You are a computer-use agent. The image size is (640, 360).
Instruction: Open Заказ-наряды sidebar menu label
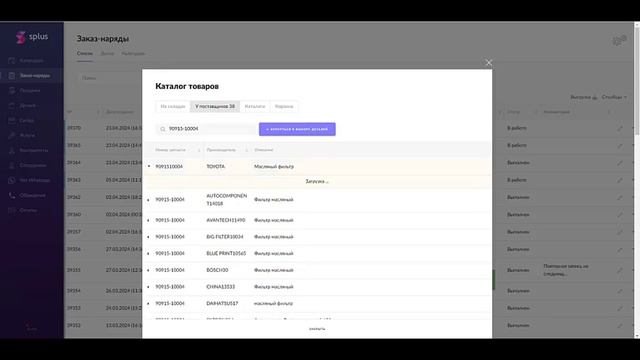tap(35, 76)
